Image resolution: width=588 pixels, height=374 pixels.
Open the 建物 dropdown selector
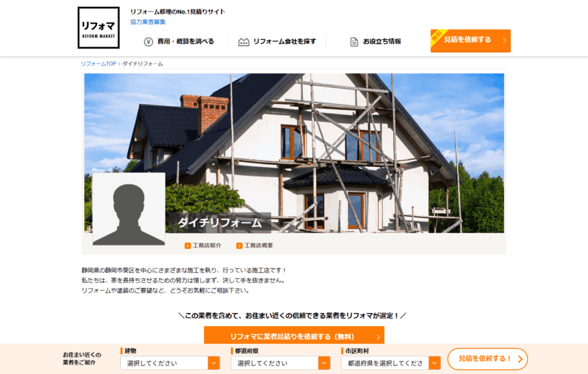click(170, 363)
